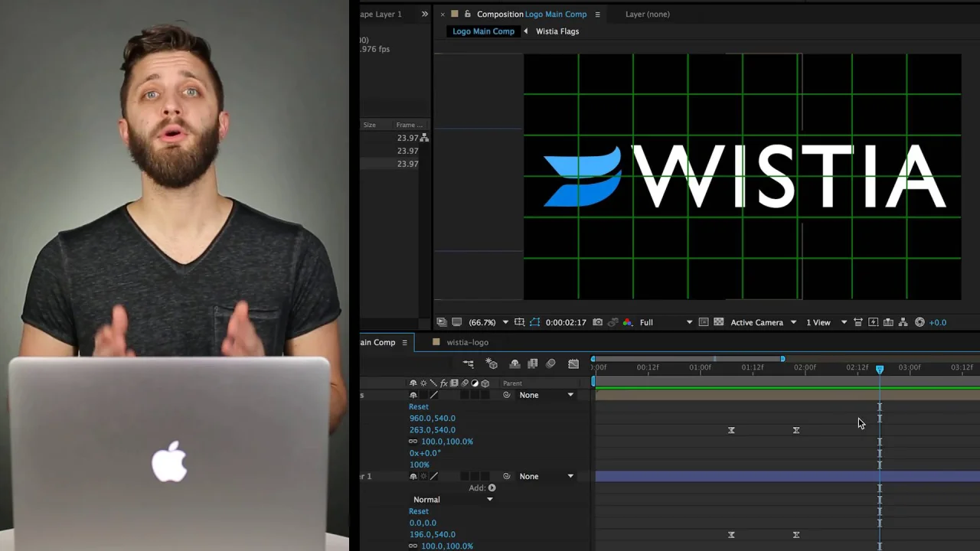Select the Main Comp timeline tab
This screenshot has width=980, height=551.
point(377,342)
